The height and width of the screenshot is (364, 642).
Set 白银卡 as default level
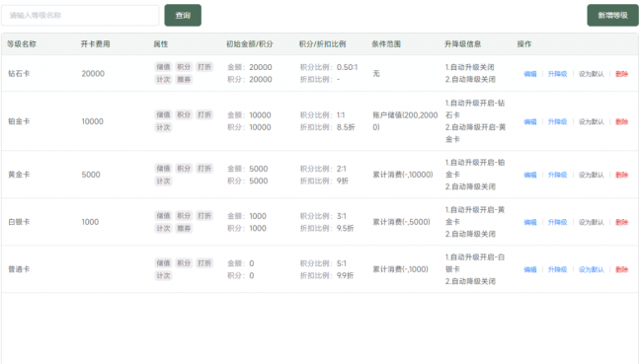pyautogui.click(x=592, y=223)
